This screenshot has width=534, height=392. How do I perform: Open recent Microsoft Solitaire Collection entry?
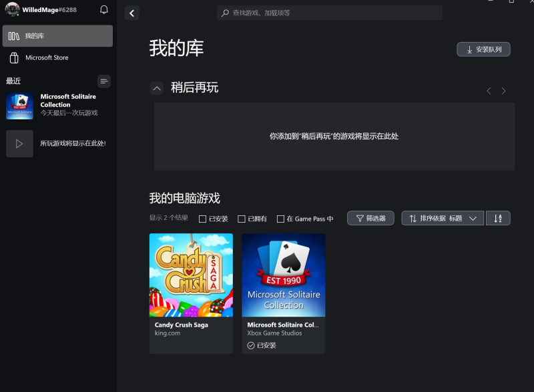coord(57,105)
